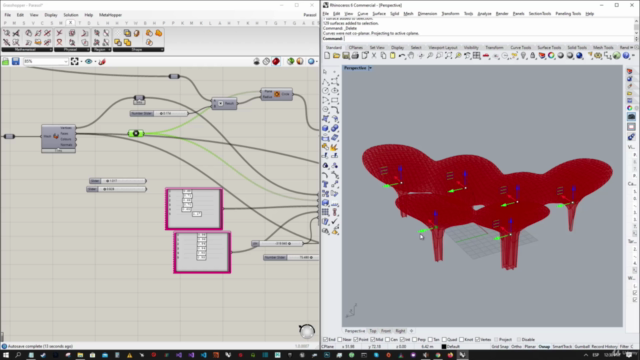Image resolution: width=640 pixels, height=360 pixels.
Task: Click the Zoom Extents icon in Grasshopper canvas toolbar
Action: (x=74, y=61)
